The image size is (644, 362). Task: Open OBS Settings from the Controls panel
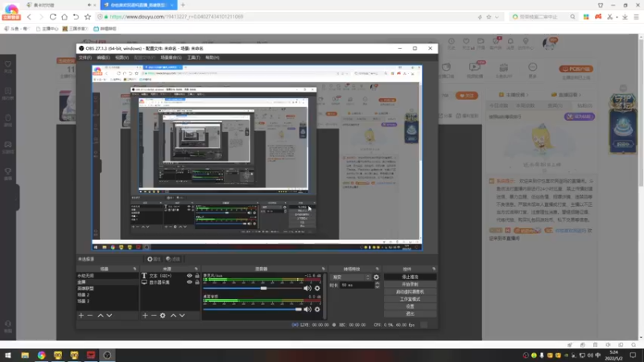tap(410, 306)
